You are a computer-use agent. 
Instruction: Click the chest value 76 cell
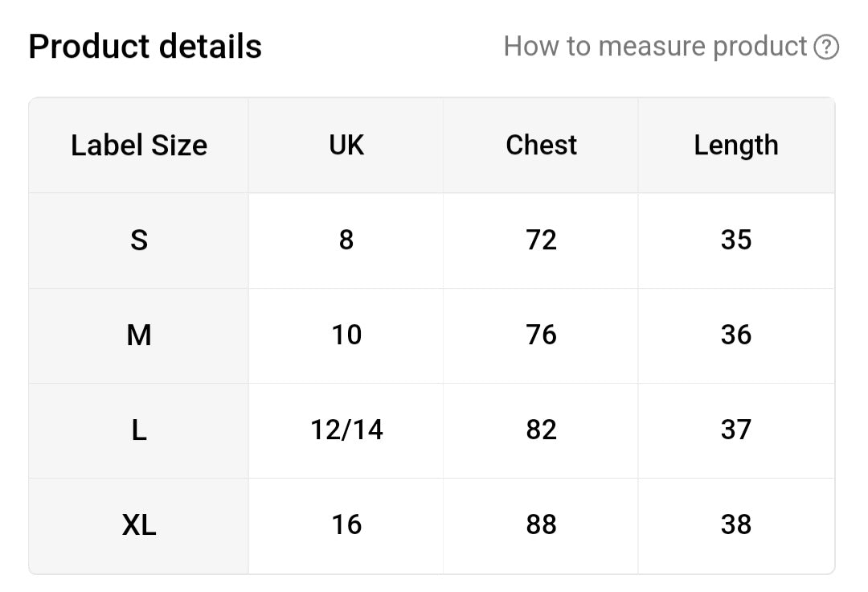tap(541, 335)
